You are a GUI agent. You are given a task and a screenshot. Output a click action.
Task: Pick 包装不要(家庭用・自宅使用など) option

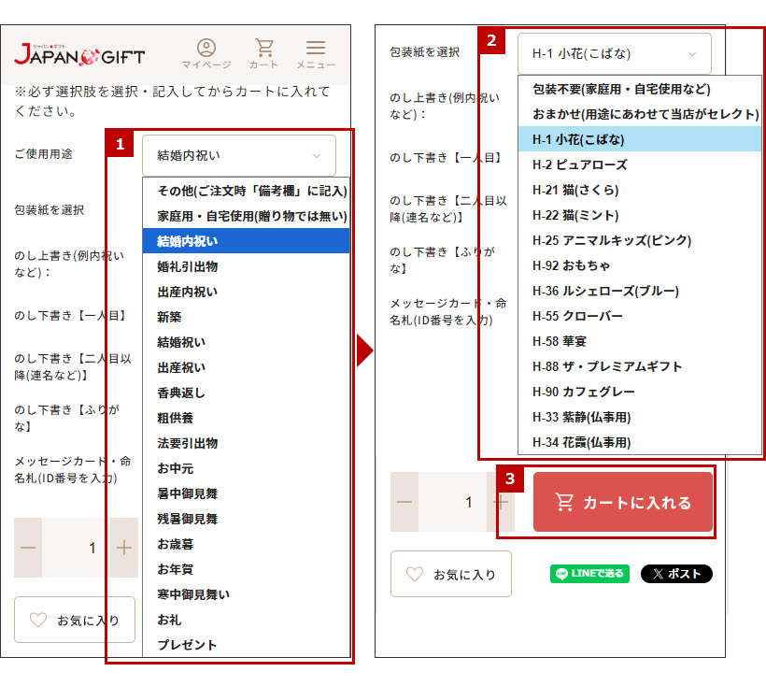tap(621, 89)
